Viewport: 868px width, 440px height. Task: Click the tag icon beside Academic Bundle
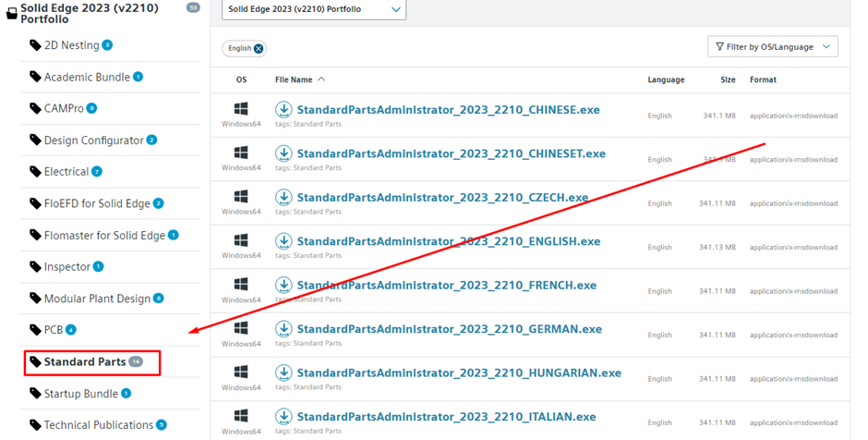tap(35, 77)
